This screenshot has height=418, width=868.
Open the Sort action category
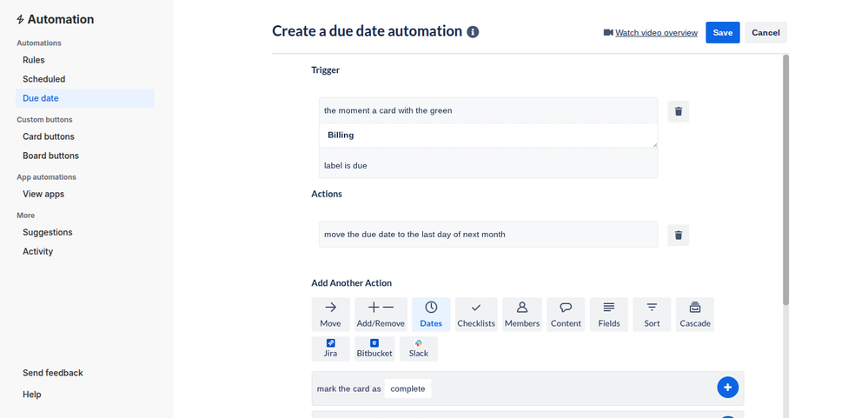coord(653,315)
